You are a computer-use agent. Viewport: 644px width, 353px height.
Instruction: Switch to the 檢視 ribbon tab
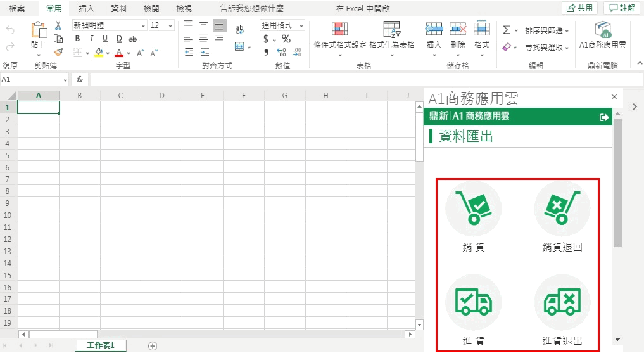point(184,8)
